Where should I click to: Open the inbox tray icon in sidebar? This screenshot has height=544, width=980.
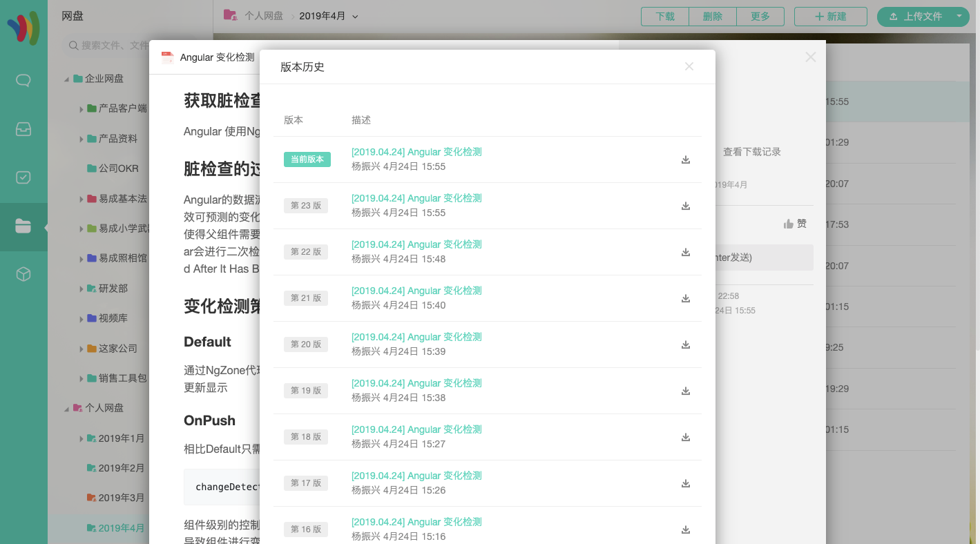[x=23, y=129]
